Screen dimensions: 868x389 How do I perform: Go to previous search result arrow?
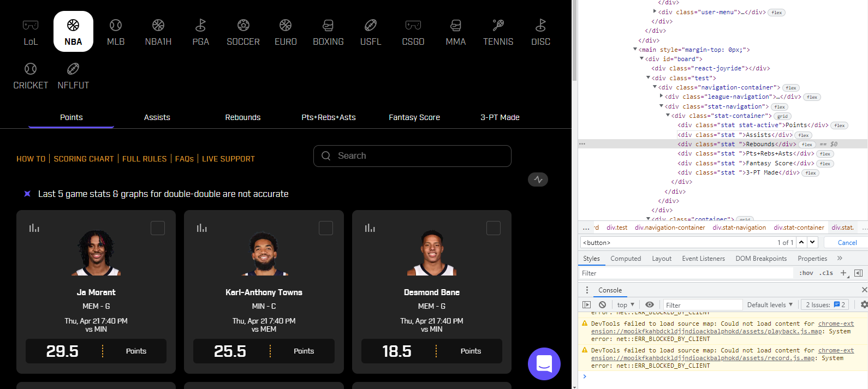pyautogui.click(x=801, y=242)
